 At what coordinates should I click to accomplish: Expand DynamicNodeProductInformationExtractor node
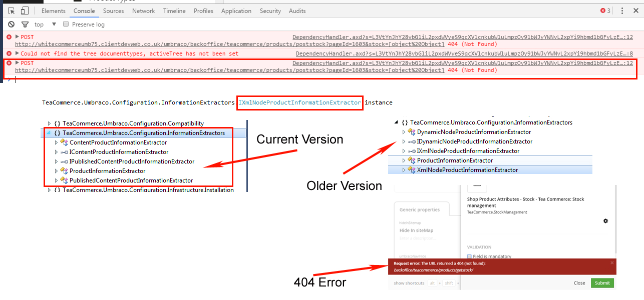point(404,132)
